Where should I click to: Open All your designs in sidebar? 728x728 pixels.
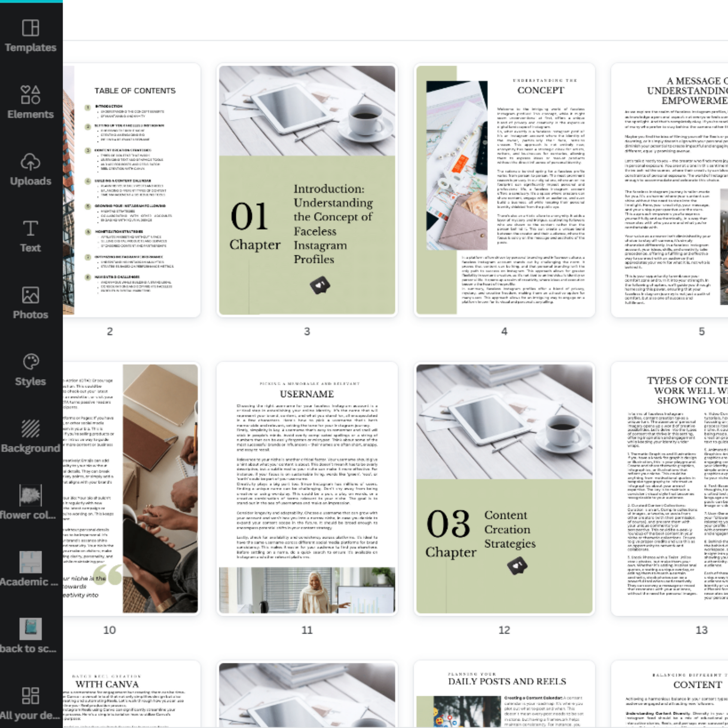tap(31, 703)
